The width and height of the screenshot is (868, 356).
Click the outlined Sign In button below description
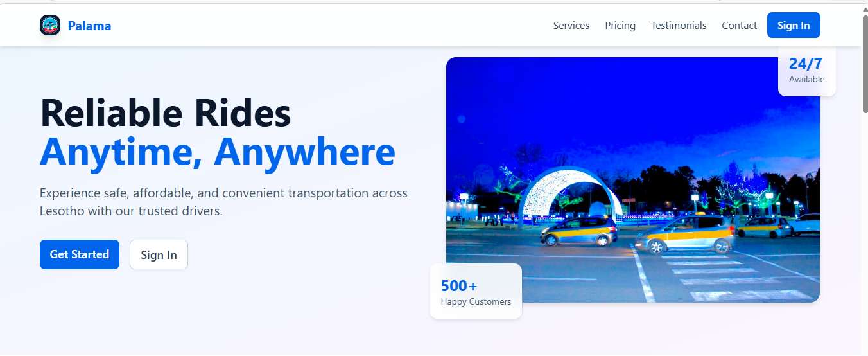[x=159, y=254]
